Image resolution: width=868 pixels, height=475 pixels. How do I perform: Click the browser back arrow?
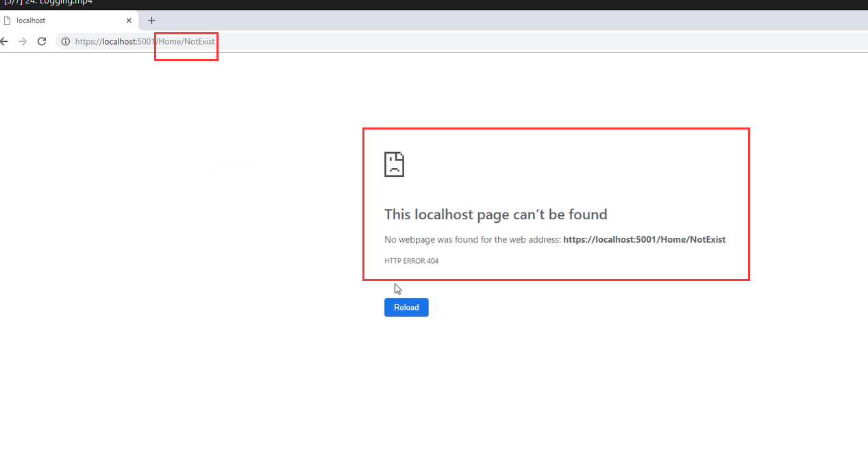tap(4, 41)
